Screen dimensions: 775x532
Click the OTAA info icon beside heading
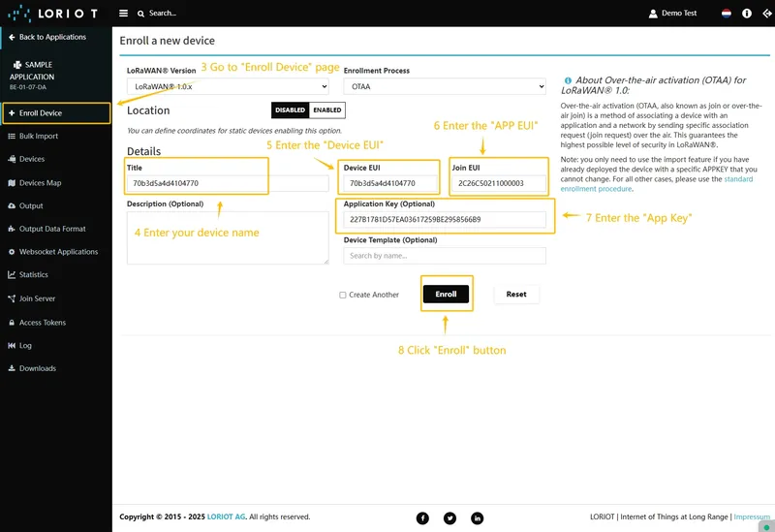[568, 80]
